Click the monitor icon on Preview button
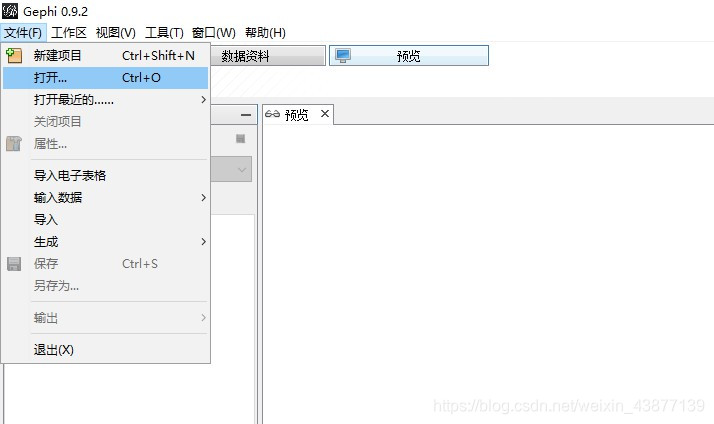 coord(343,56)
